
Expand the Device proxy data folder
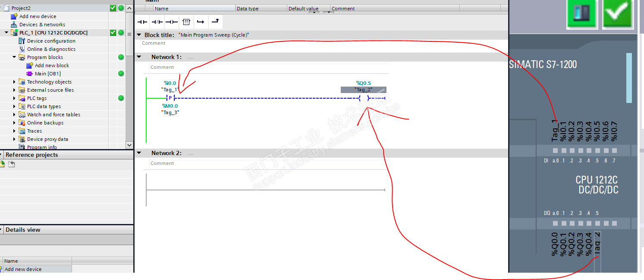(14, 139)
